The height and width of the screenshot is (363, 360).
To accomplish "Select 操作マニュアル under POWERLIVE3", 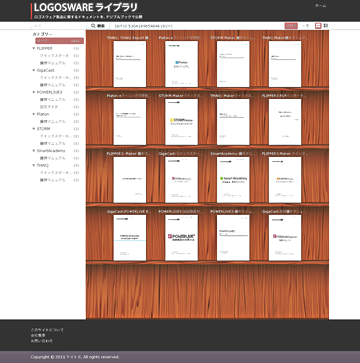I will (x=53, y=100).
